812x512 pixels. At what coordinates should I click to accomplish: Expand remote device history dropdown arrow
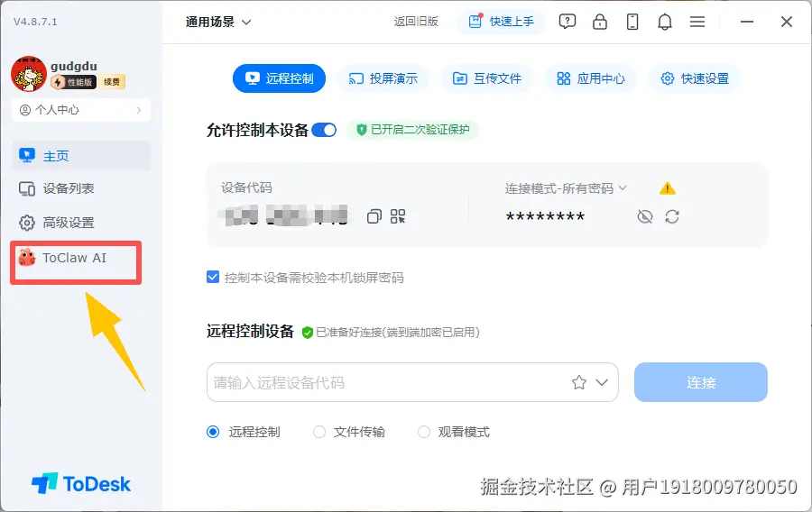tap(602, 382)
